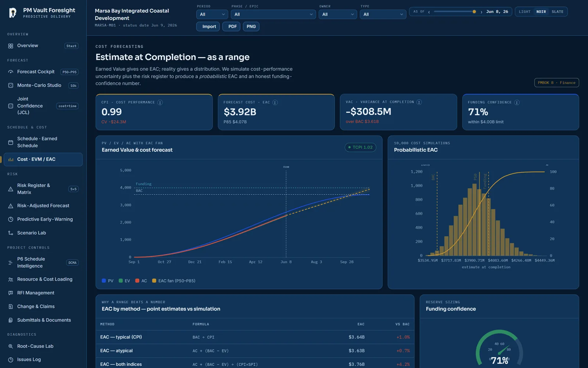Click the Forecast Cost EAC $3.92B card
This screenshot has height=368, width=588.
click(276, 112)
